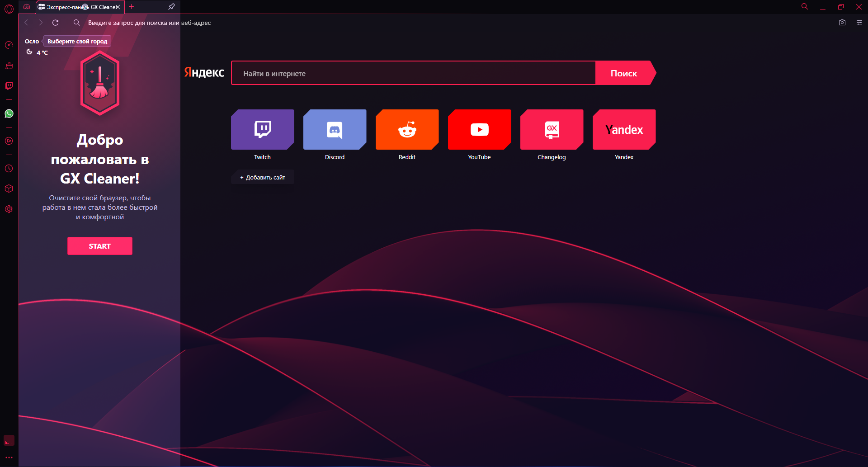This screenshot has height=467, width=868.
Task: Open the tab search magnifier at top right
Action: coord(805,6)
